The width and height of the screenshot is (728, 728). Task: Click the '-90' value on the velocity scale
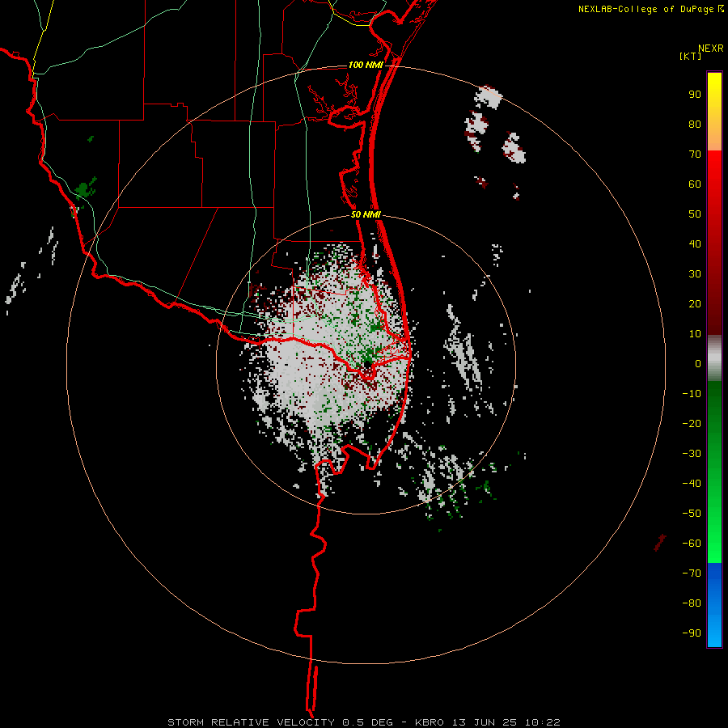(x=692, y=633)
